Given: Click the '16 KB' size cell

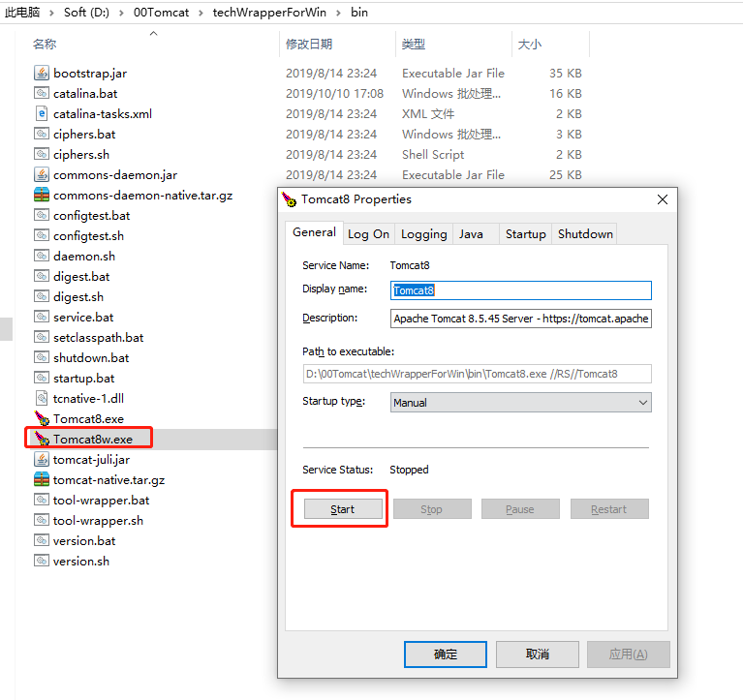Looking at the screenshot, I should click(566, 93).
